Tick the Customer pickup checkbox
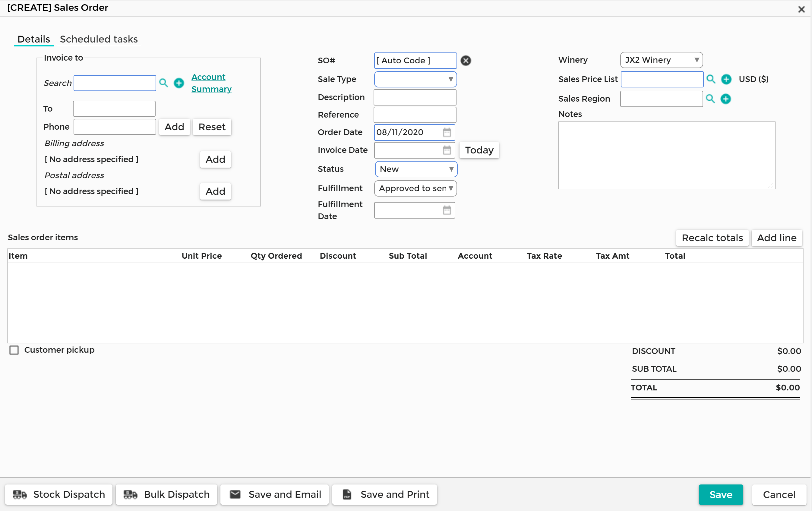 click(x=14, y=350)
